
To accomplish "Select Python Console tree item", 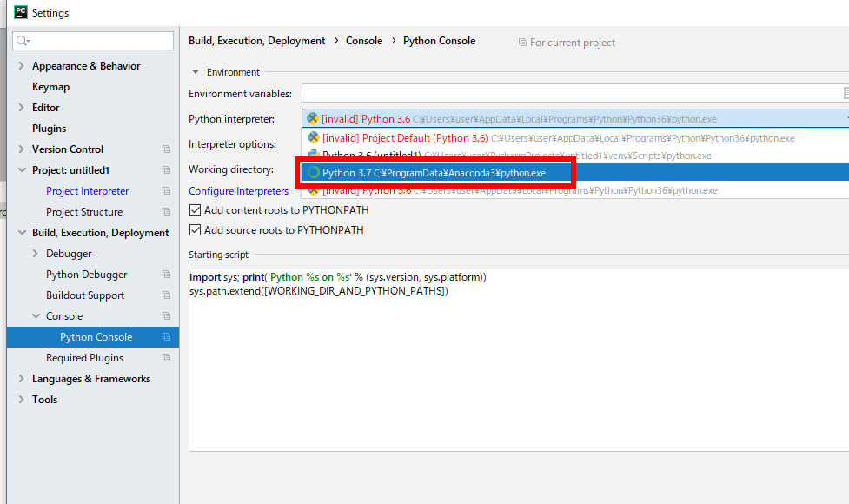I will [93, 336].
